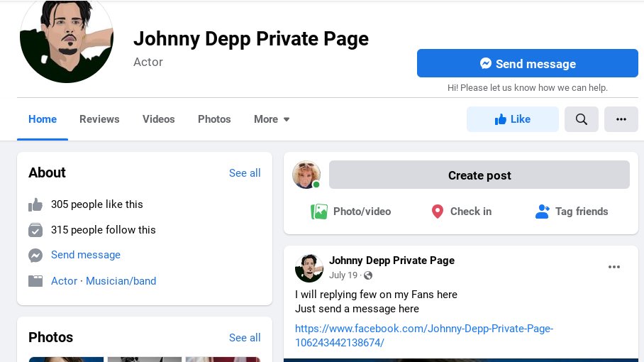Click the Messenger icon in About section
The image size is (644, 362).
[35, 256]
